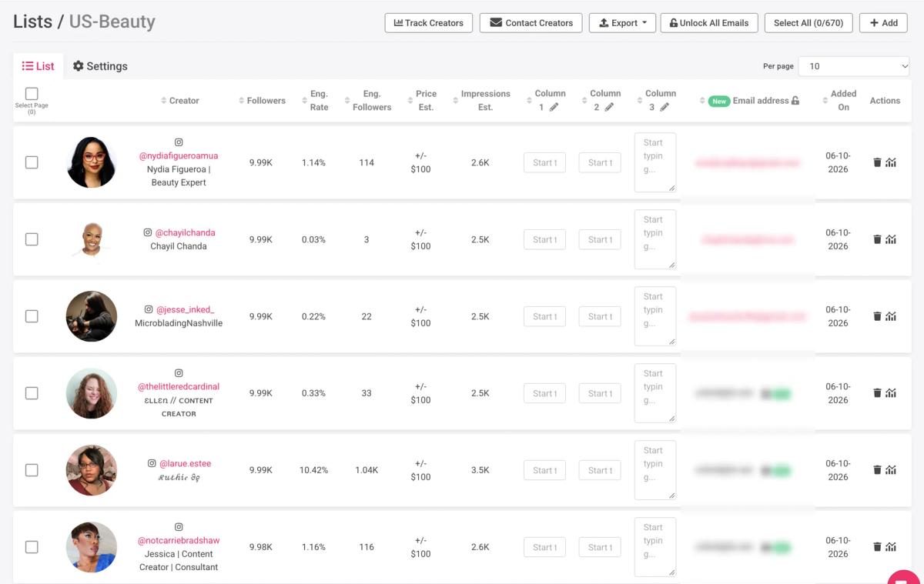The width and height of the screenshot is (924, 584).
Task: Open @notcarriebradshaw profile link
Action: pyautogui.click(x=179, y=540)
